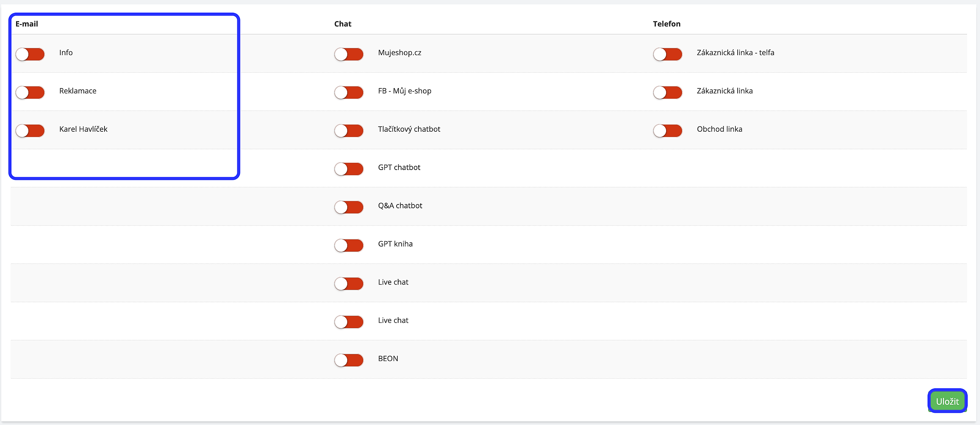This screenshot has width=980, height=425.
Task: Click the Telefon column header
Action: [x=666, y=24]
